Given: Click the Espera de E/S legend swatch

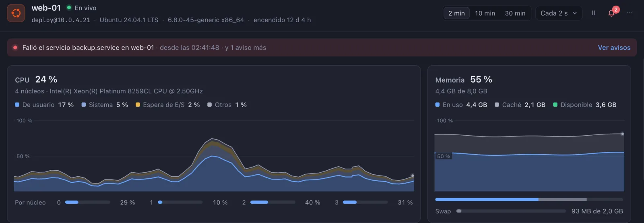Looking at the screenshot, I should tap(138, 105).
